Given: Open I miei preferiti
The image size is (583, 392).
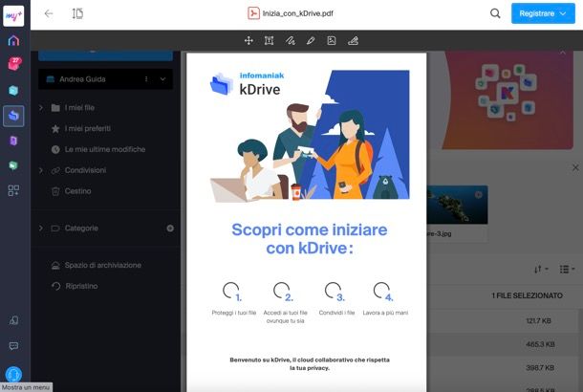Looking at the screenshot, I should pos(88,129).
